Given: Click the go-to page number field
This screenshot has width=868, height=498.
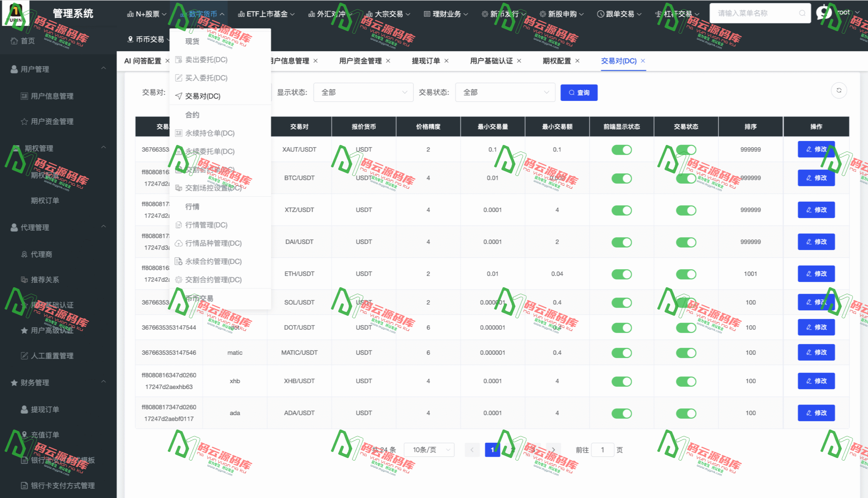Looking at the screenshot, I should pos(603,450).
